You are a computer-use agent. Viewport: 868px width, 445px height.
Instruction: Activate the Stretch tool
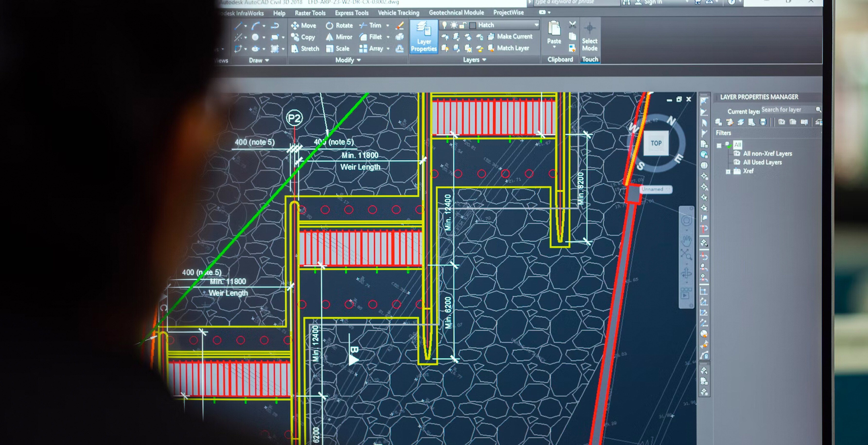(x=305, y=49)
